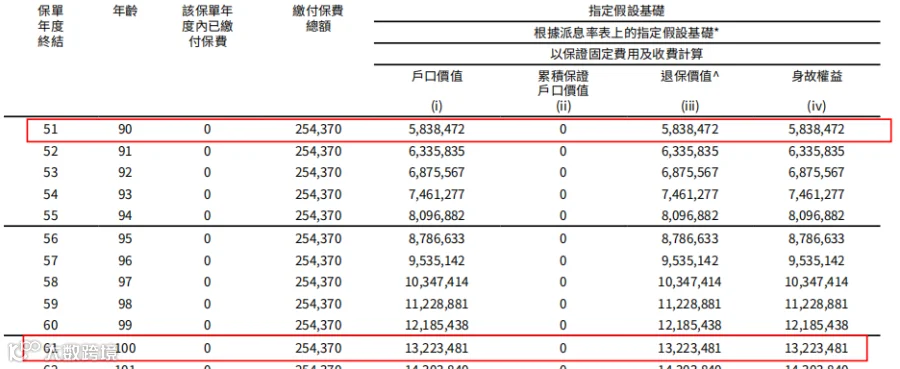Image resolution: width=900 pixels, height=369 pixels.
Task: Click account value 5,838,472 in year 51
Action: click(x=437, y=130)
